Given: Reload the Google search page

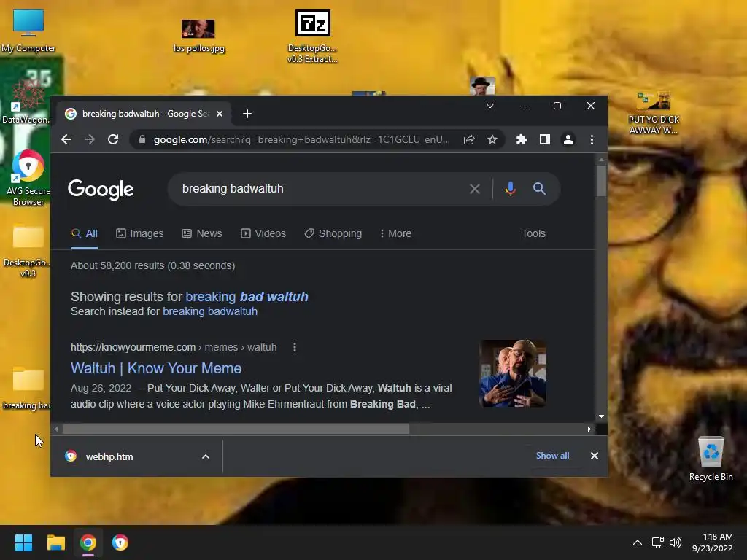Looking at the screenshot, I should (x=113, y=139).
